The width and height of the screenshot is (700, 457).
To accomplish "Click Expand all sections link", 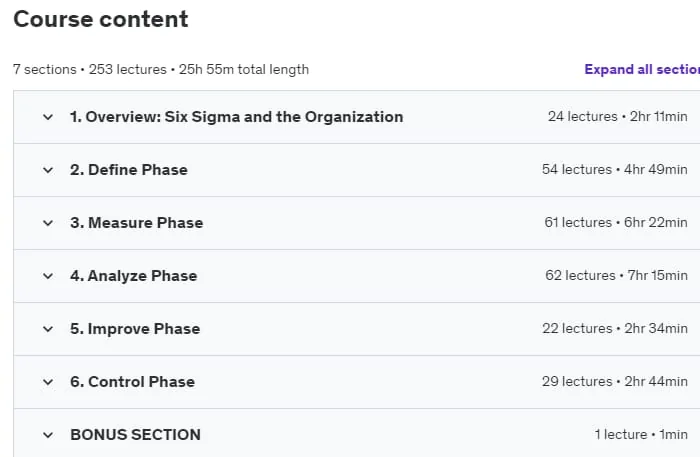I will tap(642, 70).
